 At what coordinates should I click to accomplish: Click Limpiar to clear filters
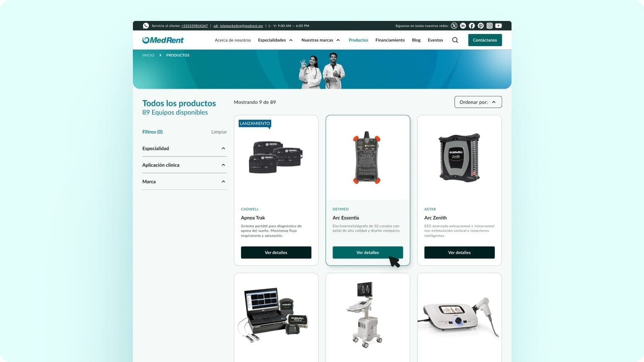[x=219, y=132]
